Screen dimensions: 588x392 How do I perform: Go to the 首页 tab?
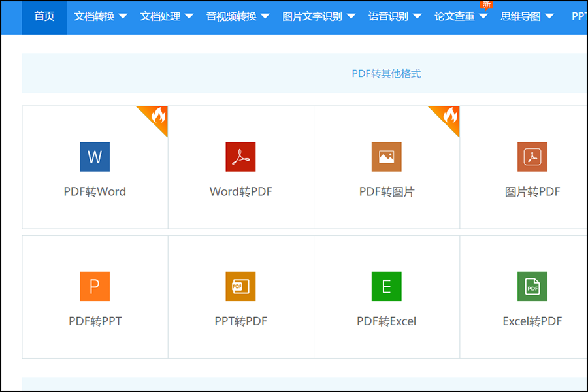[44, 16]
